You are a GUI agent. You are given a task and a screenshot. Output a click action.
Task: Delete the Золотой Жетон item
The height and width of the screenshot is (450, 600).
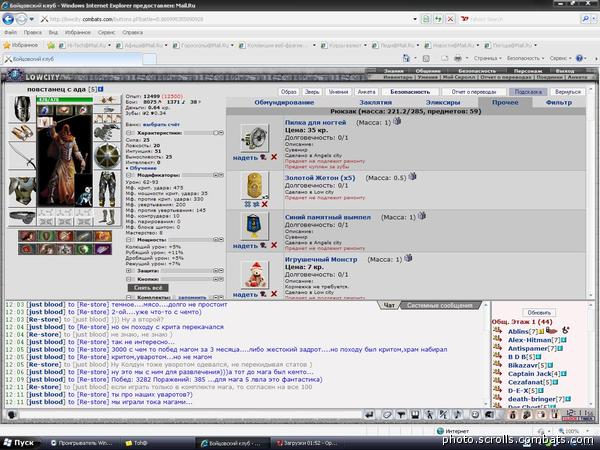point(264,204)
